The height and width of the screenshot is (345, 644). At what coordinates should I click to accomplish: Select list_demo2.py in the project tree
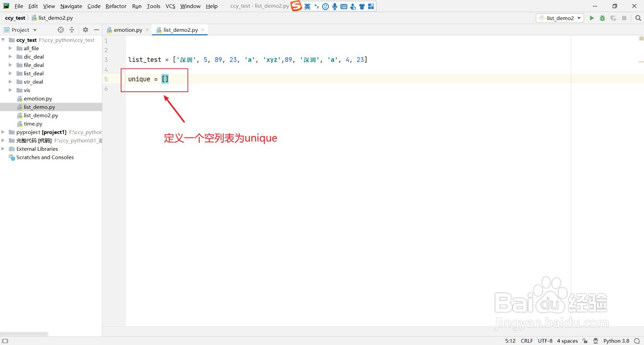click(41, 115)
